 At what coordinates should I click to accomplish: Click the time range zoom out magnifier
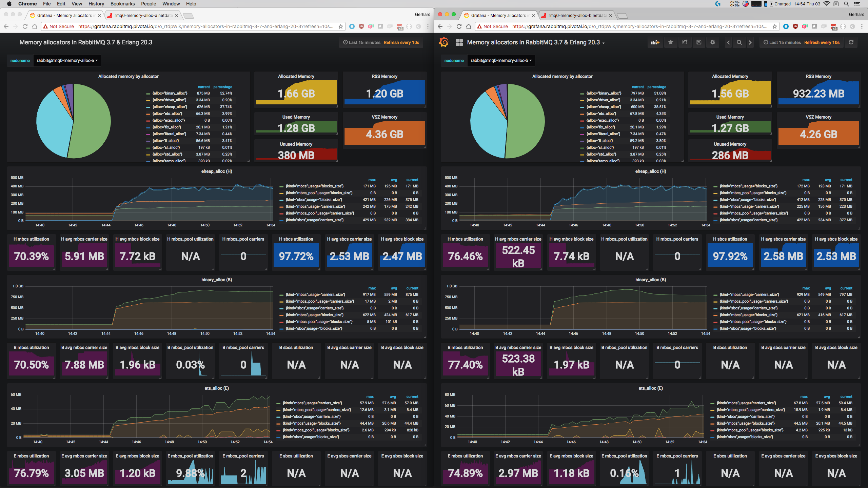(x=739, y=42)
